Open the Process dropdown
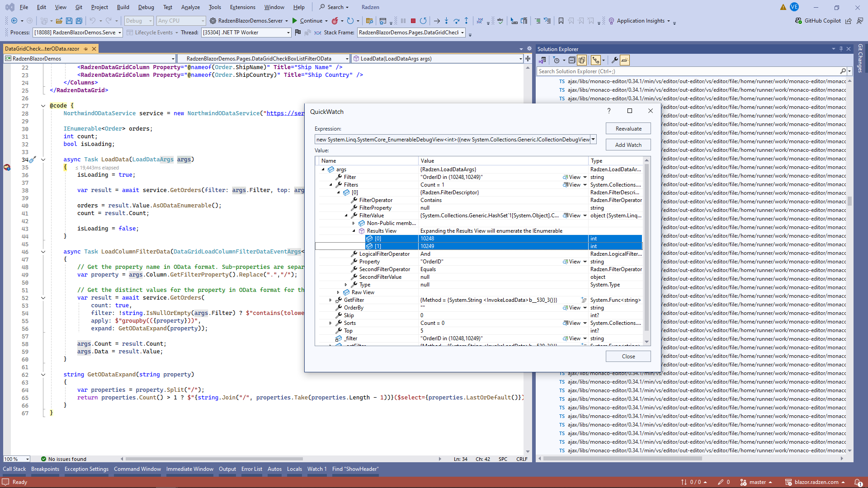 point(77,33)
